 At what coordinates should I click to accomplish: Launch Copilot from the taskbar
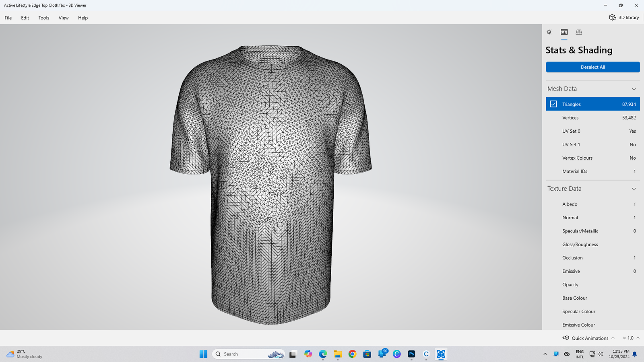tap(308, 354)
